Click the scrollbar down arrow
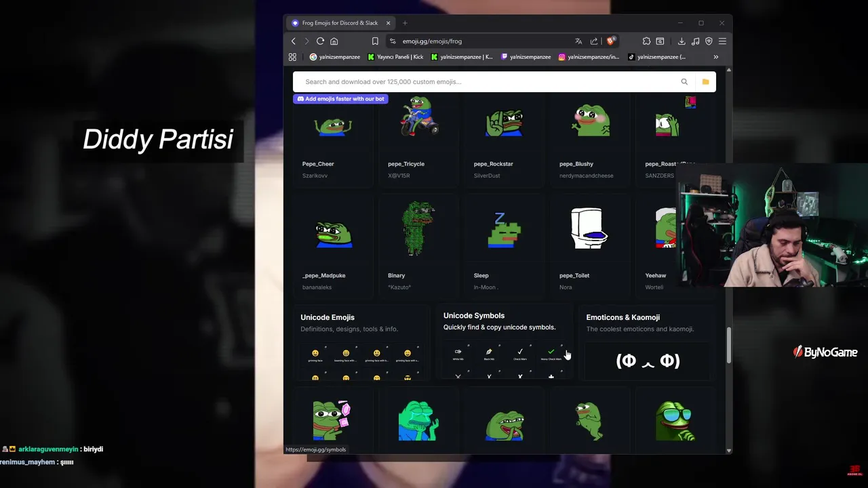This screenshot has height=488, width=868. [x=729, y=450]
